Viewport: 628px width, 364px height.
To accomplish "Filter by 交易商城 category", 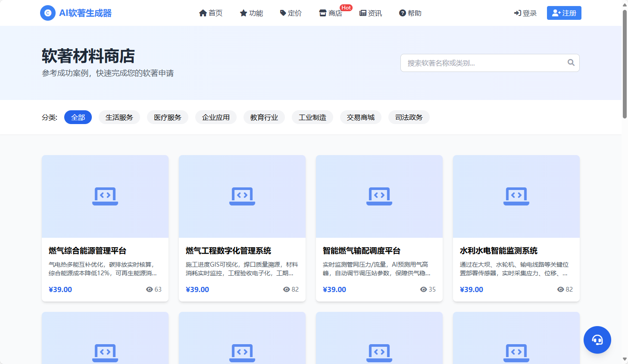I will [x=361, y=117].
